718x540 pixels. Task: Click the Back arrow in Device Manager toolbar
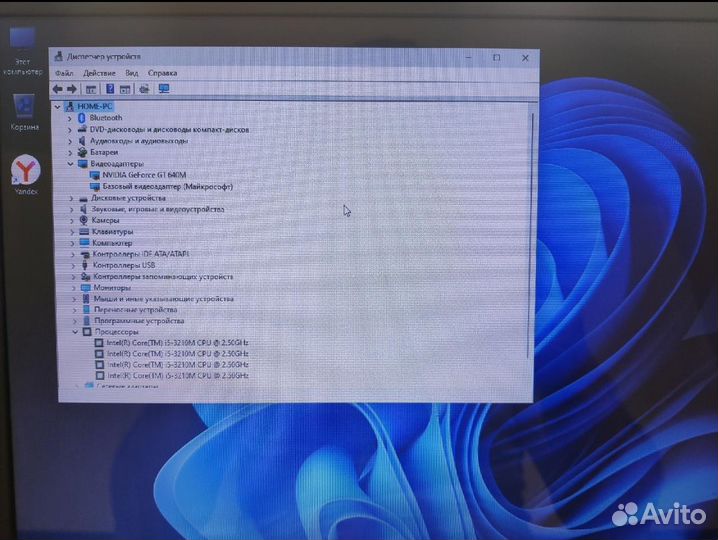point(57,89)
